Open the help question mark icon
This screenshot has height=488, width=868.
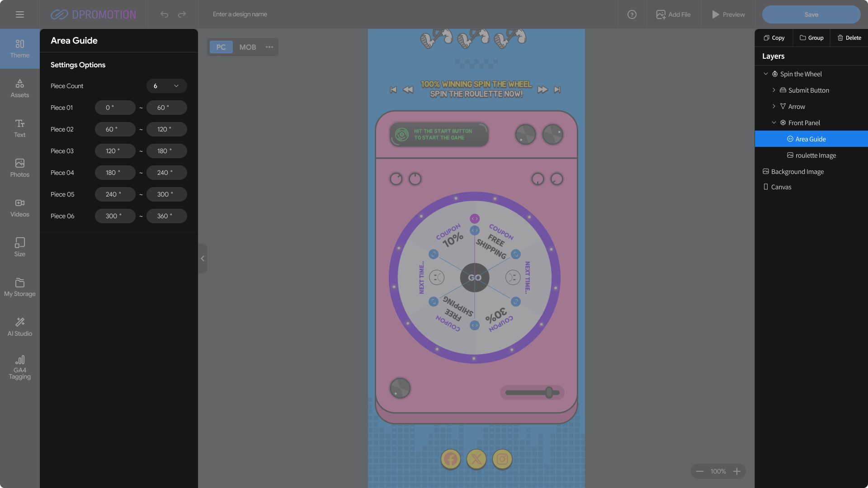click(x=632, y=14)
